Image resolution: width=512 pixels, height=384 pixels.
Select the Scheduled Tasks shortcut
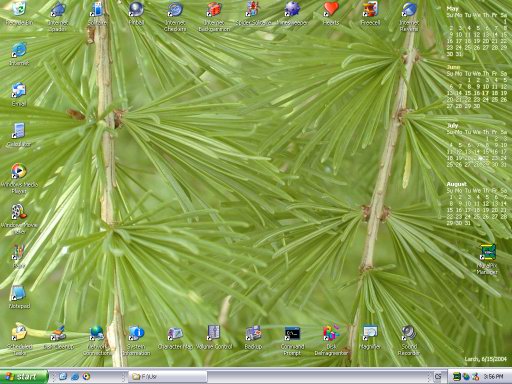pos(19,340)
